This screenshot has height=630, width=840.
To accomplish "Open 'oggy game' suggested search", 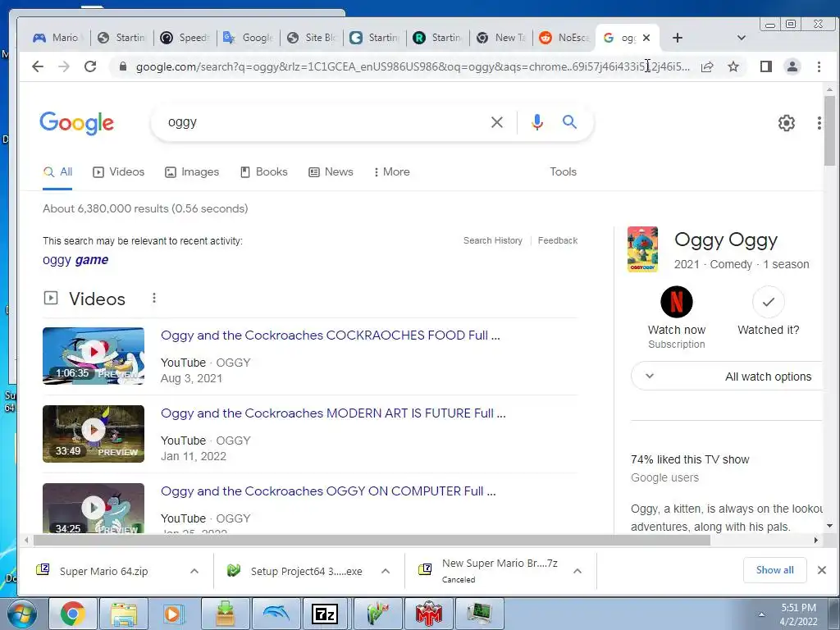I will coord(75,260).
